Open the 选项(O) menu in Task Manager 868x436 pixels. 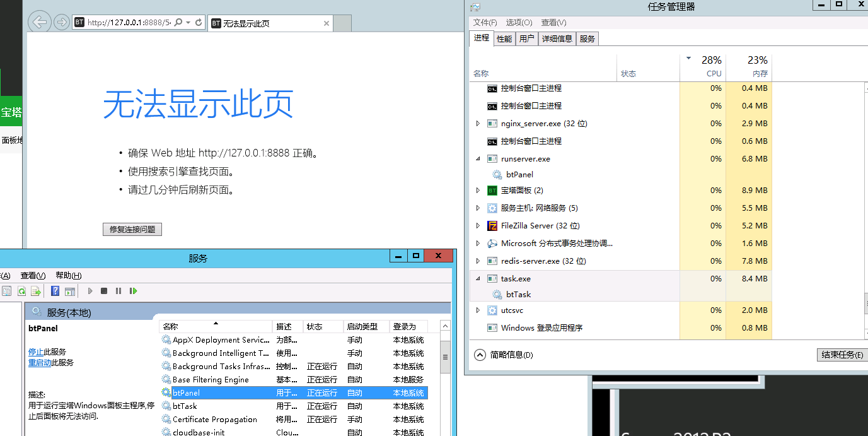(519, 23)
